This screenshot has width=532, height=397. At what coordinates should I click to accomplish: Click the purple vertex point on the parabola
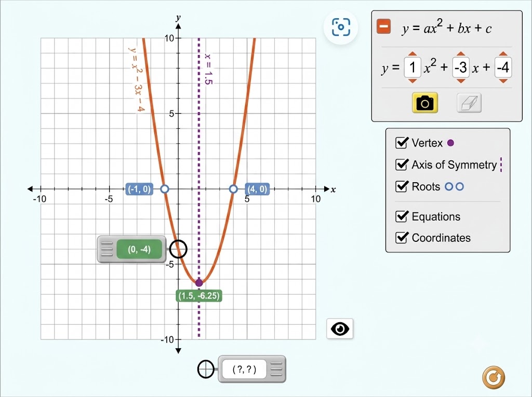pos(199,283)
